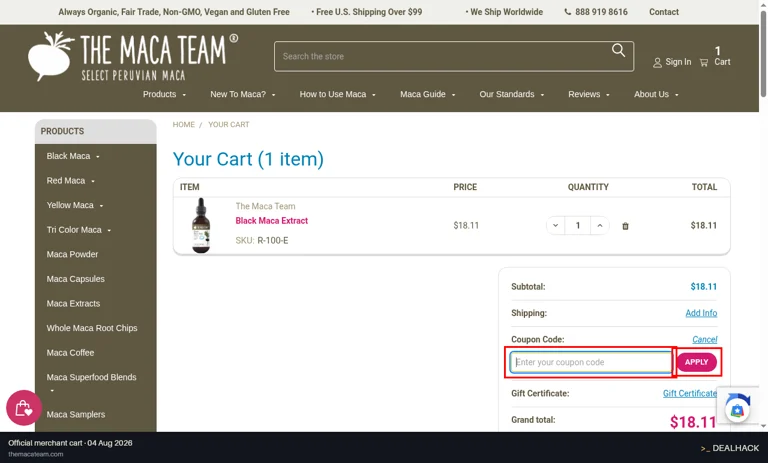Click The Maca Team brand name text
The image size is (768, 463).
[265, 206]
